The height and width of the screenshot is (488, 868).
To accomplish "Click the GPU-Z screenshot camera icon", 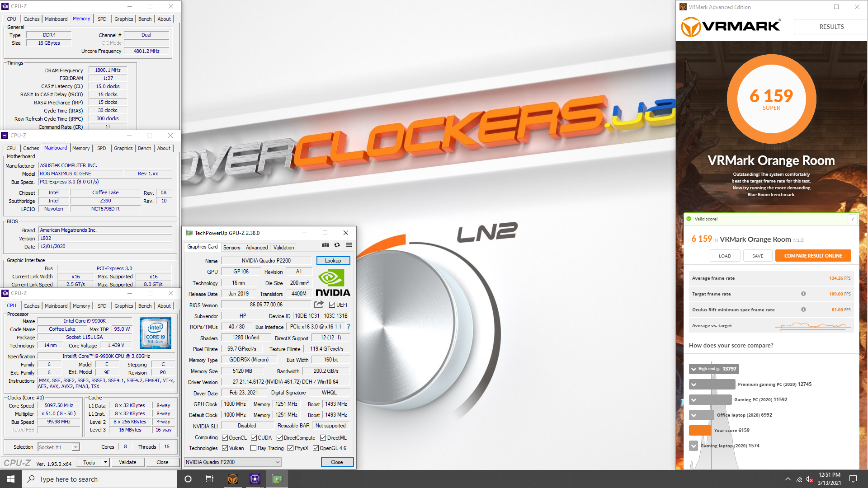I will tap(325, 245).
